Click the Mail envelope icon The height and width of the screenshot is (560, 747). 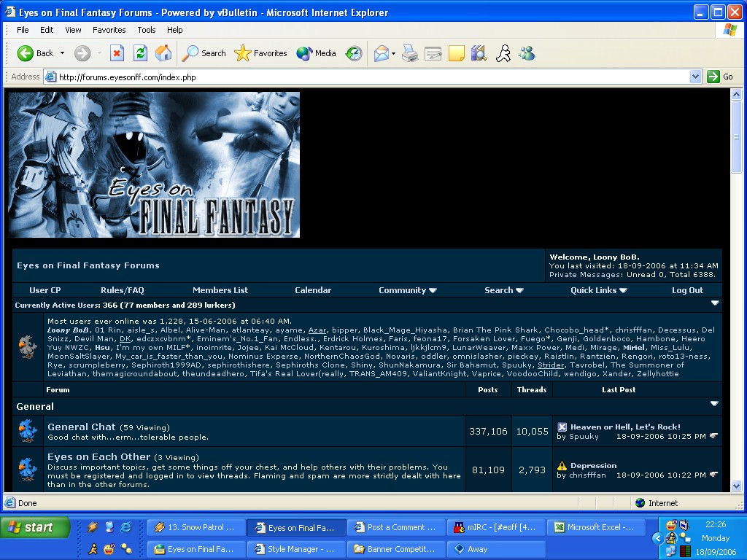click(x=382, y=53)
